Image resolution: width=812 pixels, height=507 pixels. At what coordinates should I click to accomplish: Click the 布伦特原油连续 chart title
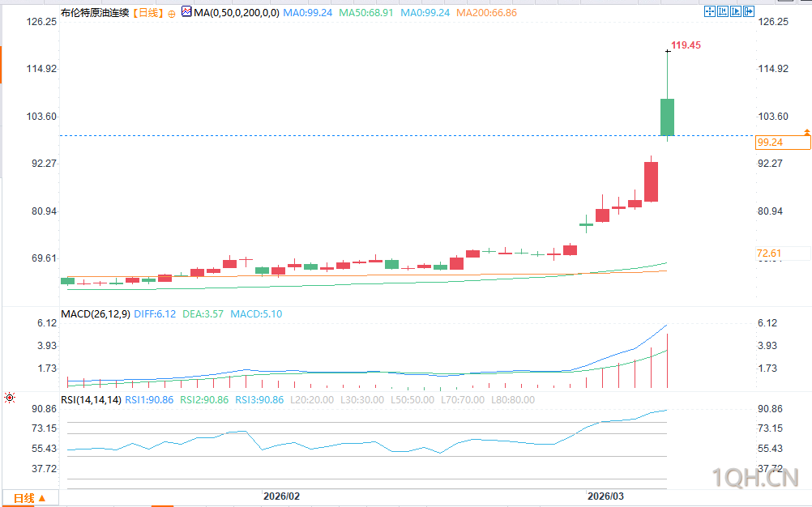95,12
